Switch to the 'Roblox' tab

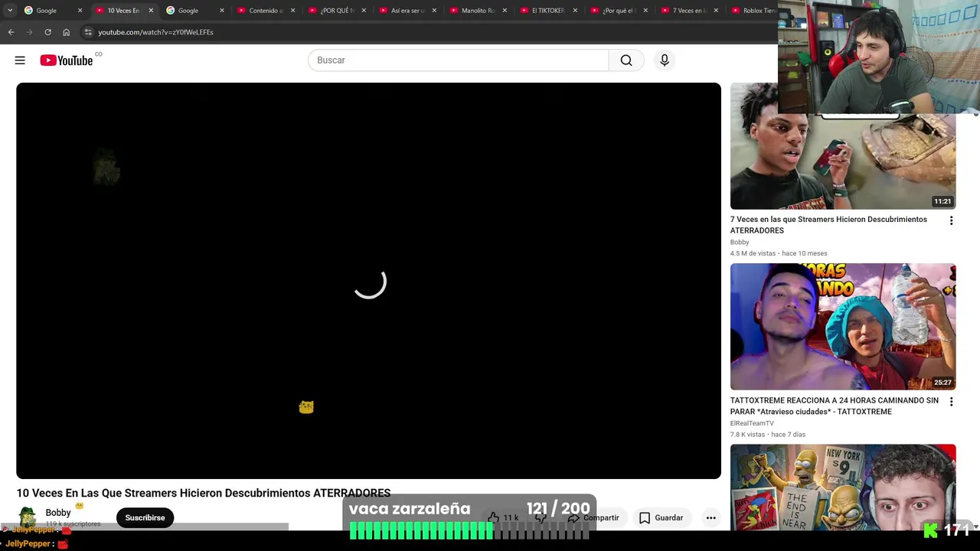(x=753, y=11)
